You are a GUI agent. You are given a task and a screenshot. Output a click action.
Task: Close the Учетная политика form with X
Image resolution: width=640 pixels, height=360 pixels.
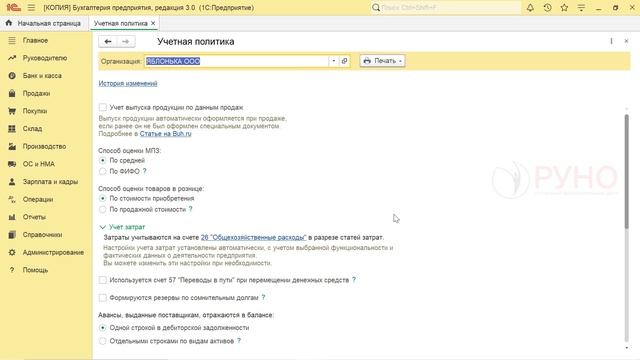pyautogui.click(x=626, y=41)
